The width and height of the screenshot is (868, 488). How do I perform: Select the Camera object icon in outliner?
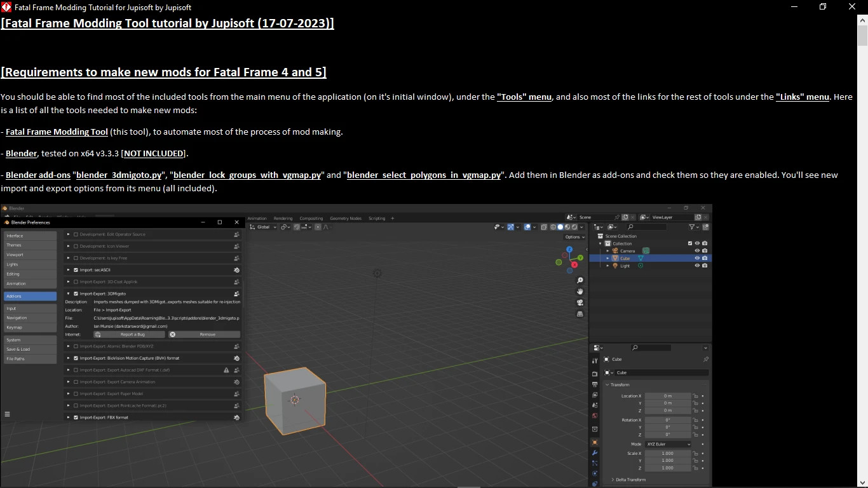(x=615, y=250)
